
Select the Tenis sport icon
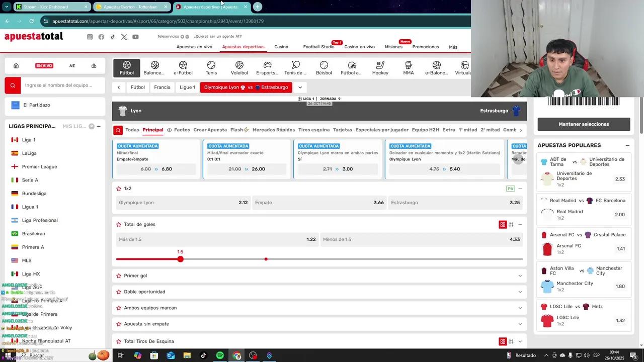point(211,68)
